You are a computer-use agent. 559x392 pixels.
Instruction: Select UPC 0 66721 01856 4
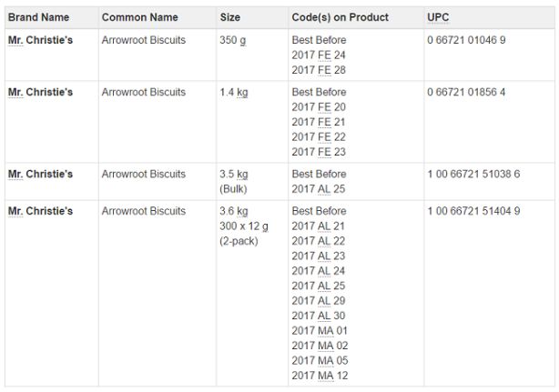pyautogui.click(x=466, y=92)
